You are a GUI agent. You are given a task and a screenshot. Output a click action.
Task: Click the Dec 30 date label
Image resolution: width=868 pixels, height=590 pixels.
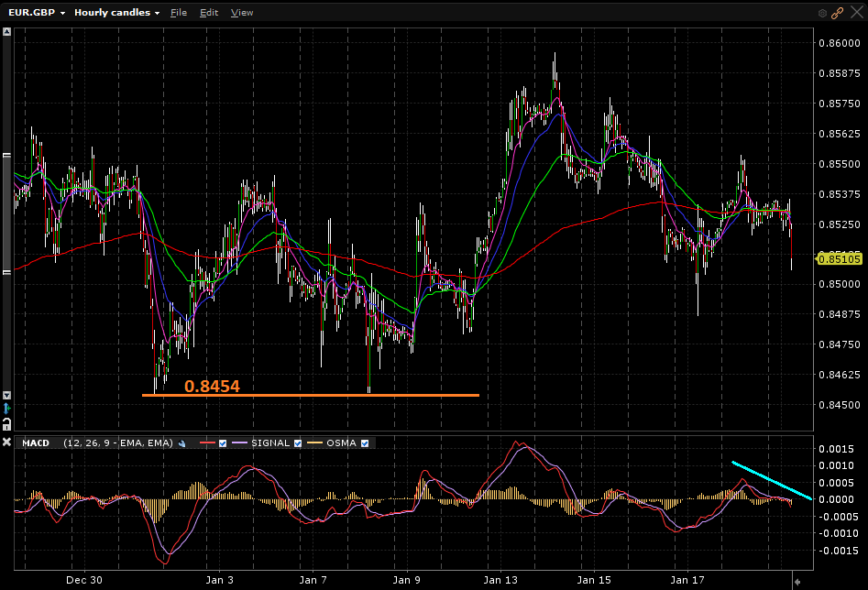84,580
